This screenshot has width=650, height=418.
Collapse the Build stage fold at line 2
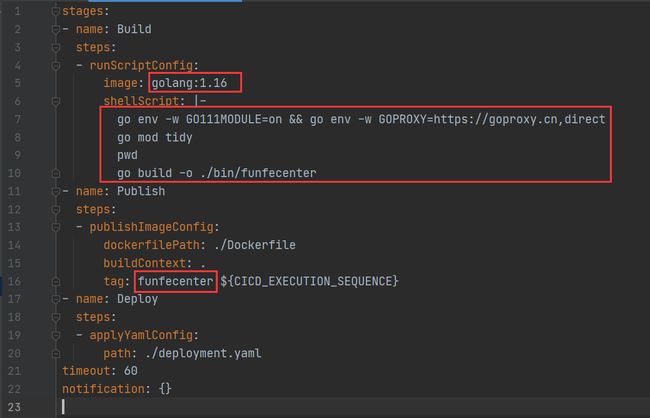tap(56, 29)
